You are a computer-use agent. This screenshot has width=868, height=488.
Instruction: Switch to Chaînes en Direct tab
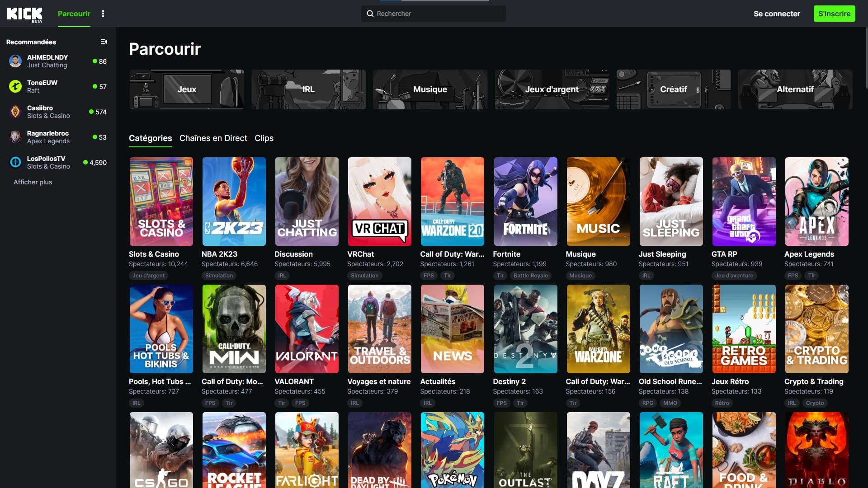pos(213,138)
